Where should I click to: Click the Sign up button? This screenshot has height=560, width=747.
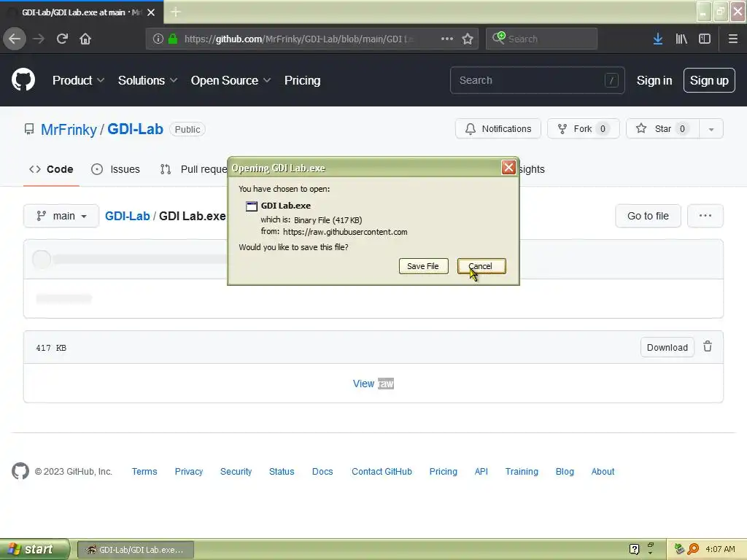coord(709,80)
